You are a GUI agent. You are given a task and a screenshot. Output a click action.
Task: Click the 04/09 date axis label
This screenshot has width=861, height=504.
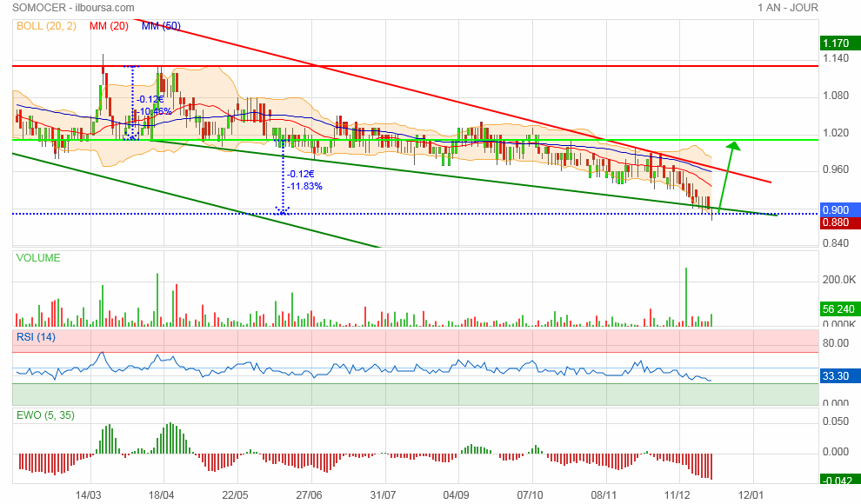click(456, 495)
